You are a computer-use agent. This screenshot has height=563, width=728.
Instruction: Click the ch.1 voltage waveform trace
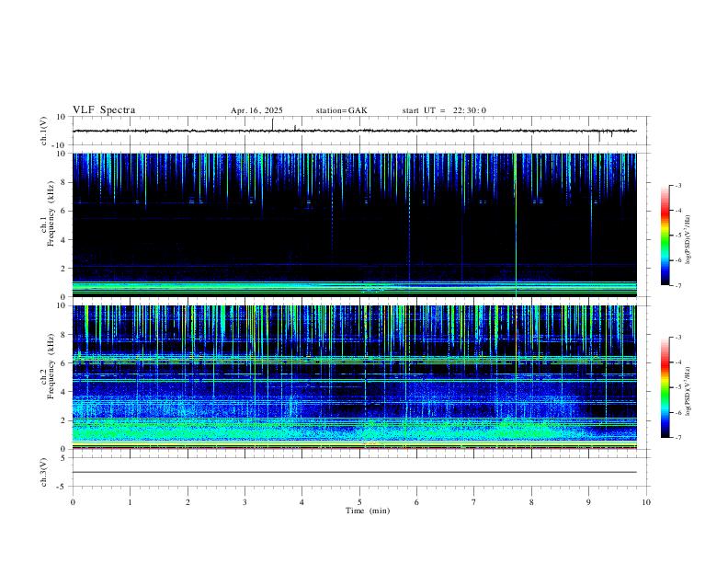tap(355, 131)
